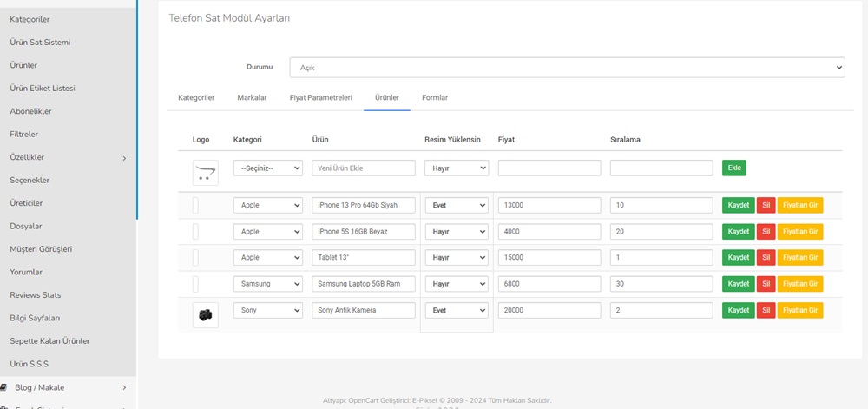Click Sil for Sony Antik Kamera row
The height and width of the screenshot is (409, 868).
pos(766,311)
